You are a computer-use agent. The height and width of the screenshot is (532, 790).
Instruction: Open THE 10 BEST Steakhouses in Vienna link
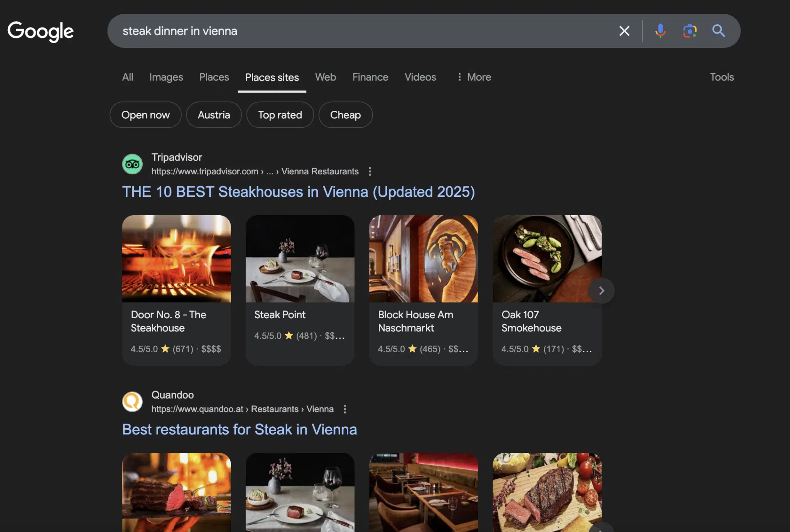pyautogui.click(x=299, y=192)
